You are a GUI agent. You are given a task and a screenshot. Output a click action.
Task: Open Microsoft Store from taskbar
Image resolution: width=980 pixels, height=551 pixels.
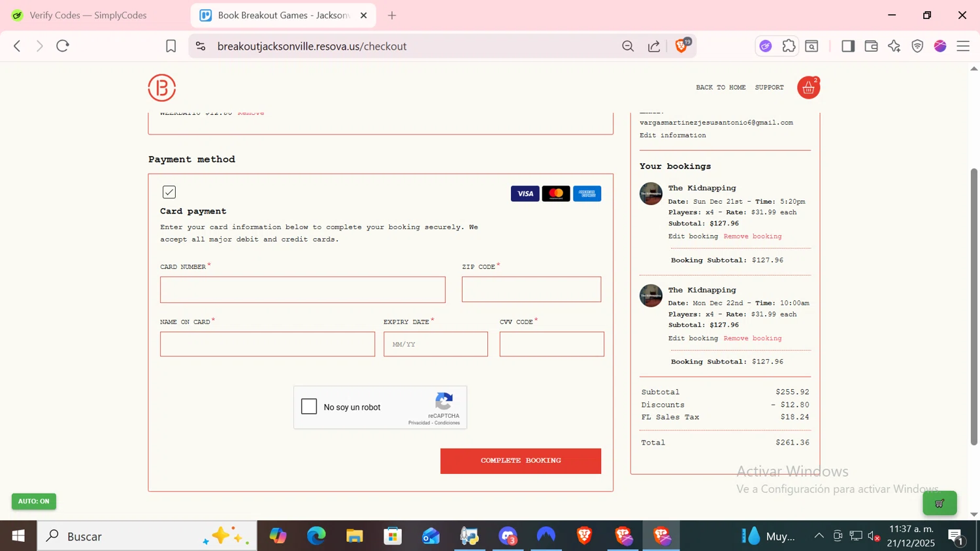click(x=393, y=536)
